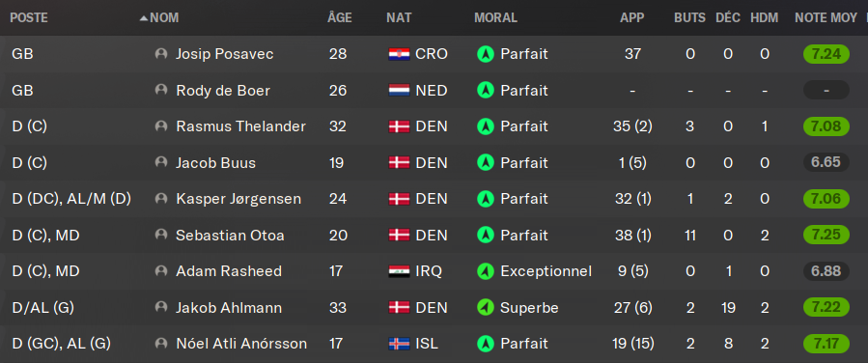The height and width of the screenshot is (363, 868).
Task: Click Rasmus Thelander's Denmark flag icon
Action: click(399, 126)
